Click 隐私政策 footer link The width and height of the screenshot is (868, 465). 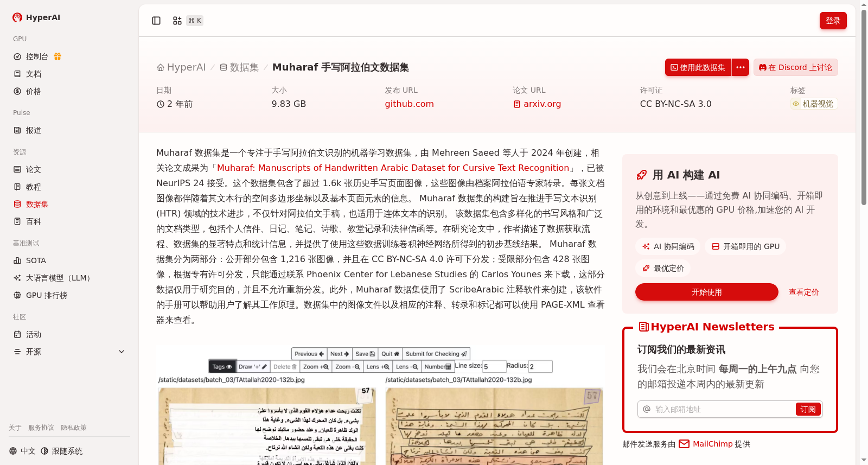[x=74, y=428]
